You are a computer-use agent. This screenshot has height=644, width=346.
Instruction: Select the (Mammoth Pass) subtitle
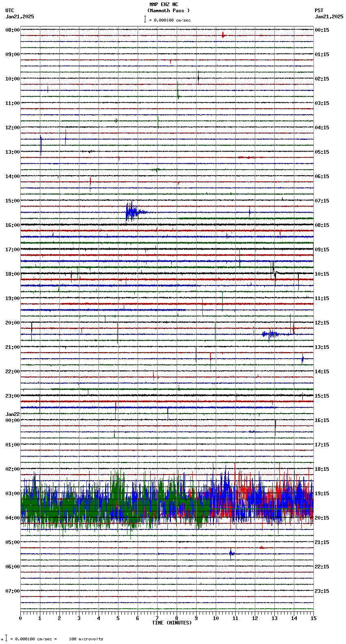pyautogui.click(x=169, y=11)
